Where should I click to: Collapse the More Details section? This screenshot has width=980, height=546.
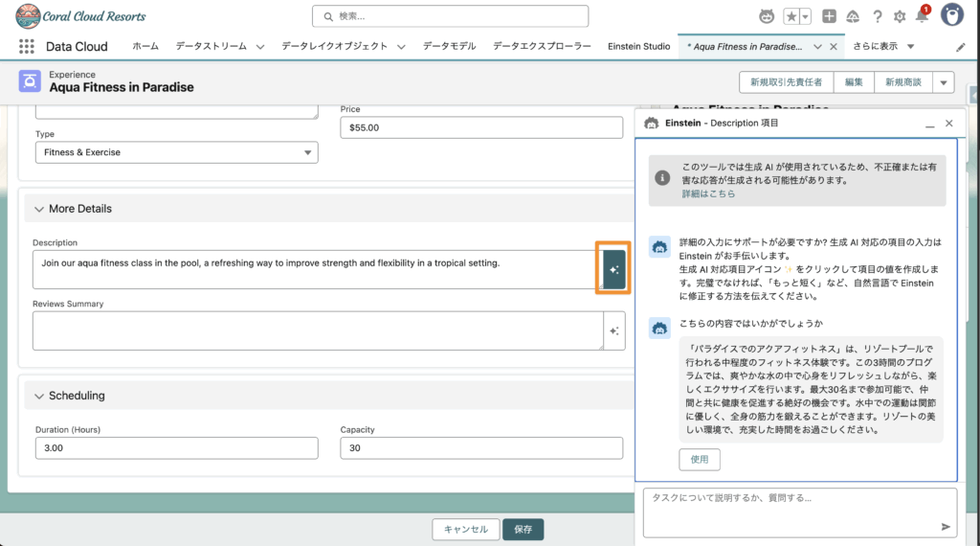click(x=40, y=209)
